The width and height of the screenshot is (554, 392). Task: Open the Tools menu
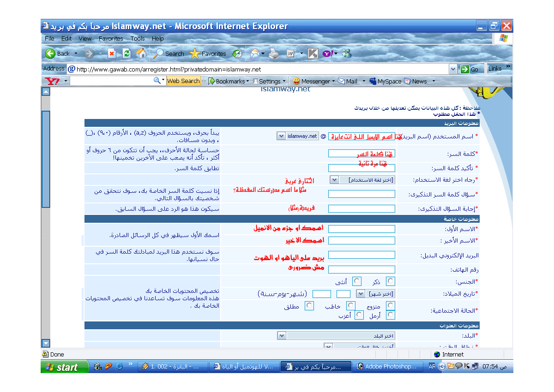[x=138, y=39]
